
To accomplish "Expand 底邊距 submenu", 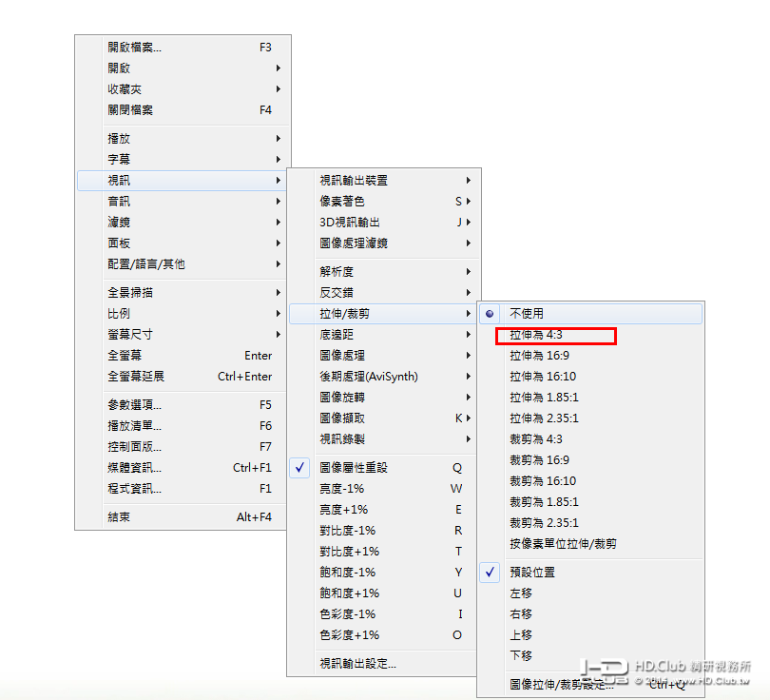I will tap(381, 335).
